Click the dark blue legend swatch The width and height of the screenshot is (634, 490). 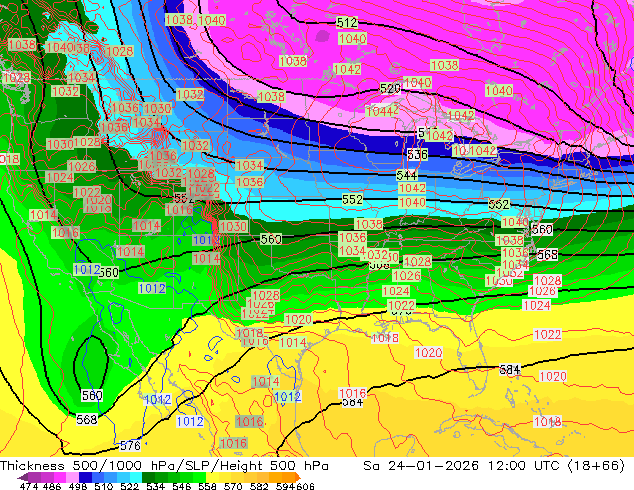(x=85, y=477)
